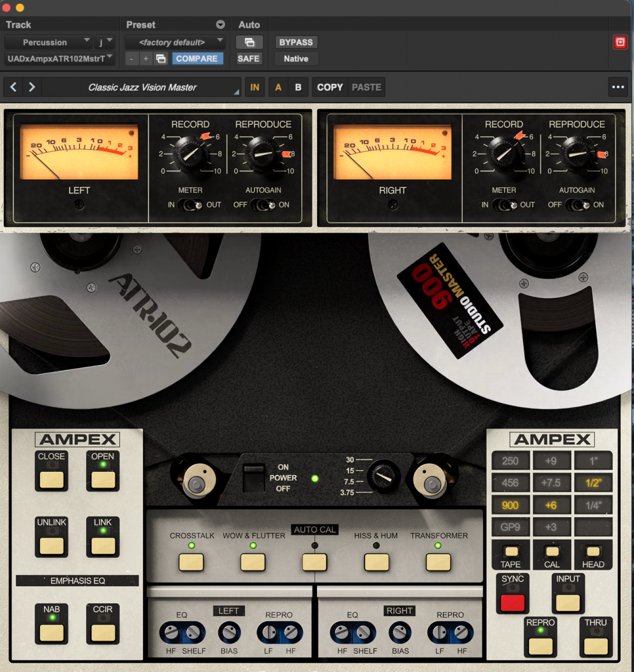Flip the RIGHT channel METER IN/OUT switch
This screenshot has width=634, height=672.
click(x=505, y=205)
